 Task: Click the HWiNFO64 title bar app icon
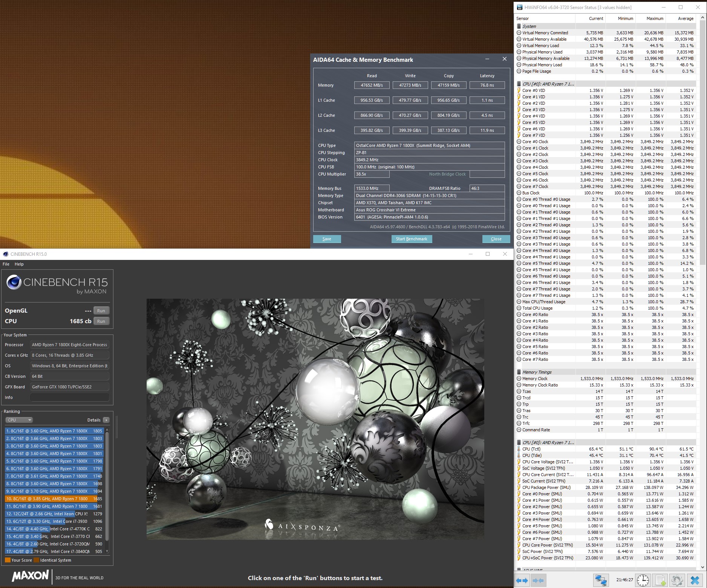[x=520, y=7]
